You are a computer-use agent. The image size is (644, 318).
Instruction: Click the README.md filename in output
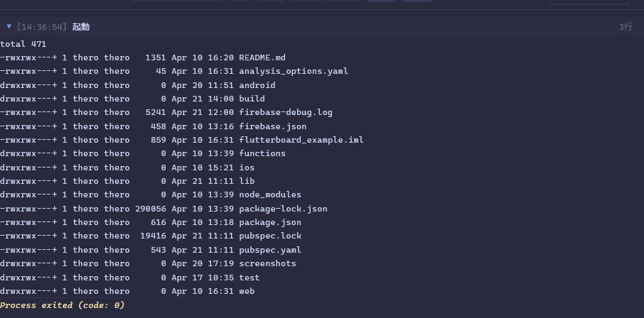pyautogui.click(x=262, y=57)
